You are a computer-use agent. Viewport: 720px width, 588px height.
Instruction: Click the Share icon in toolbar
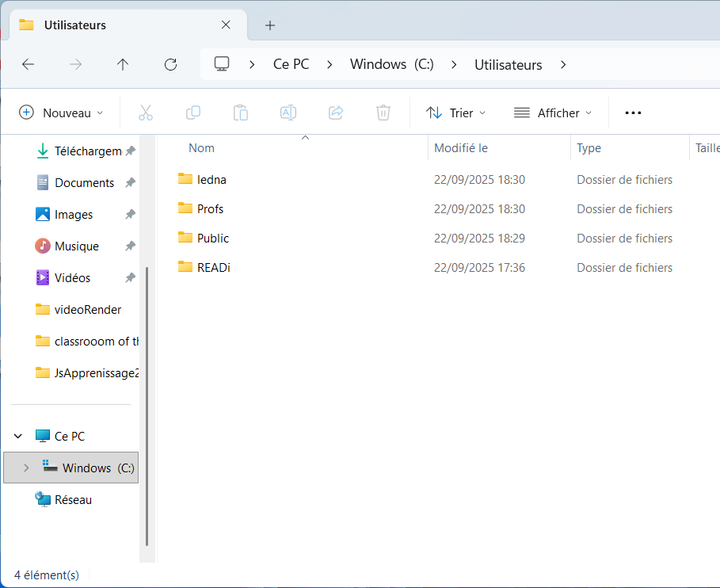(336, 113)
